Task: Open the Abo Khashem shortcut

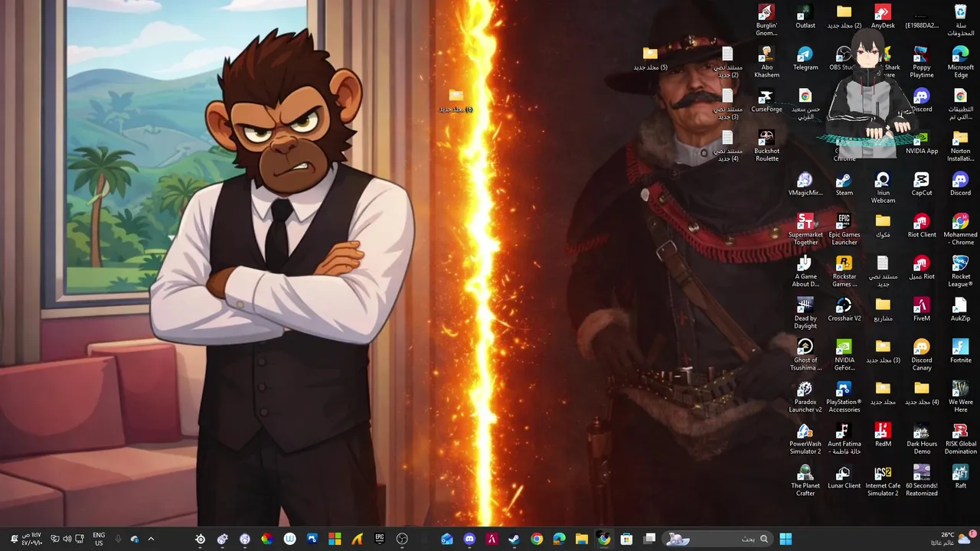Action: click(766, 62)
